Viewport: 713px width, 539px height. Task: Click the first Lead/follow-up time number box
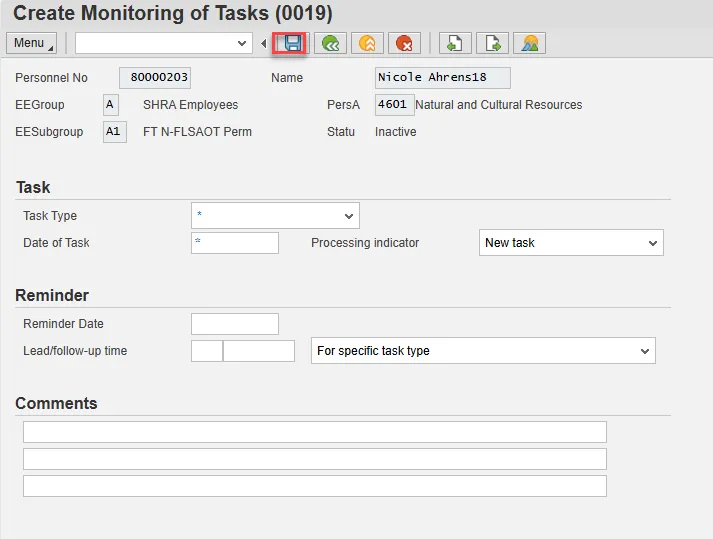pyautogui.click(x=206, y=351)
